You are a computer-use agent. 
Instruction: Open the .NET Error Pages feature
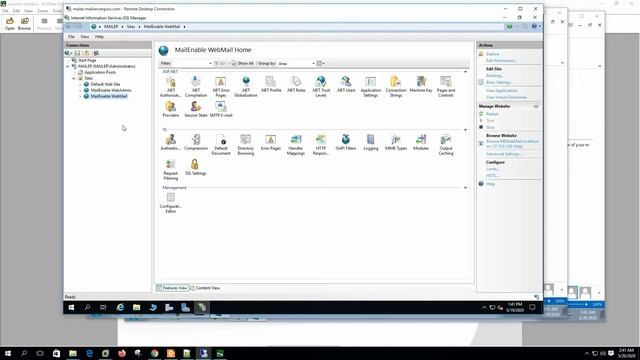tap(221, 86)
